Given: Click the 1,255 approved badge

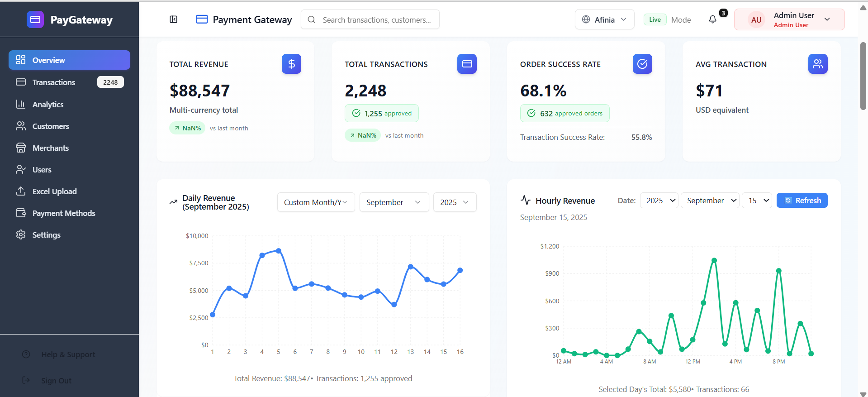Looking at the screenshot, I should (382, 113).
